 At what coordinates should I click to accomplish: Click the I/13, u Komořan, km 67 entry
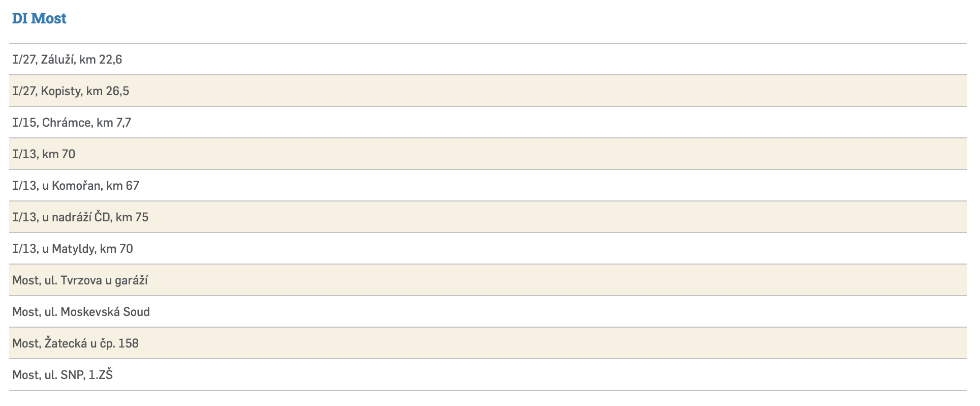76,186
